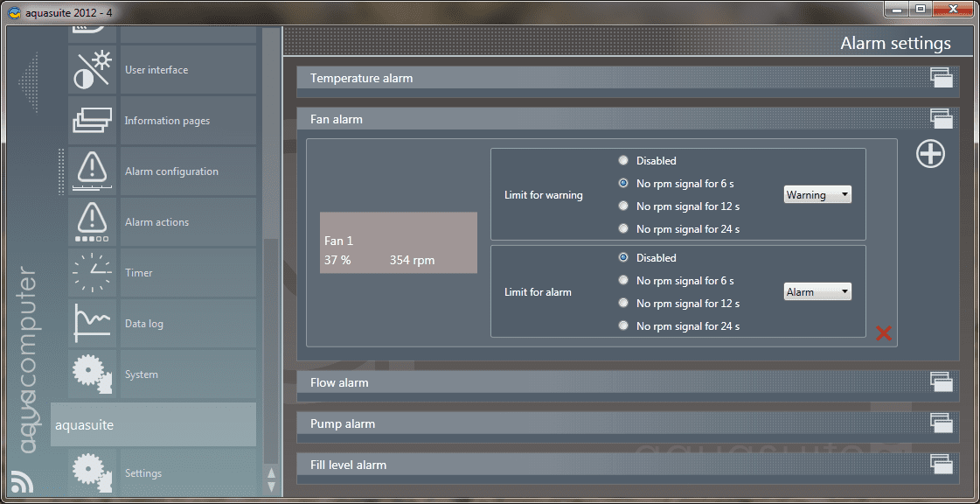Click the System gear icon

pyautogui.click(x=92, y=374)
